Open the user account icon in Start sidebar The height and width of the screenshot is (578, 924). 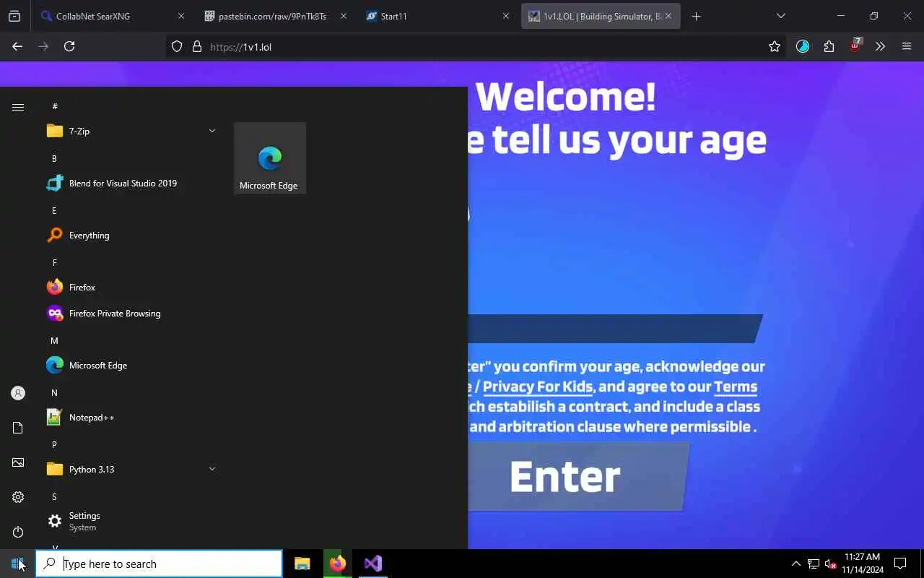coord(18,393)
